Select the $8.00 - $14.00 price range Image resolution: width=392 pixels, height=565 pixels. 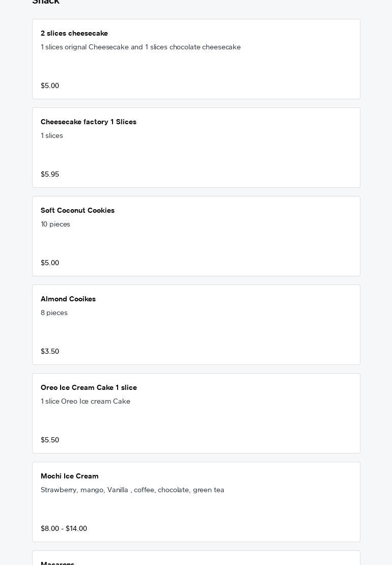tap(64, 529)
